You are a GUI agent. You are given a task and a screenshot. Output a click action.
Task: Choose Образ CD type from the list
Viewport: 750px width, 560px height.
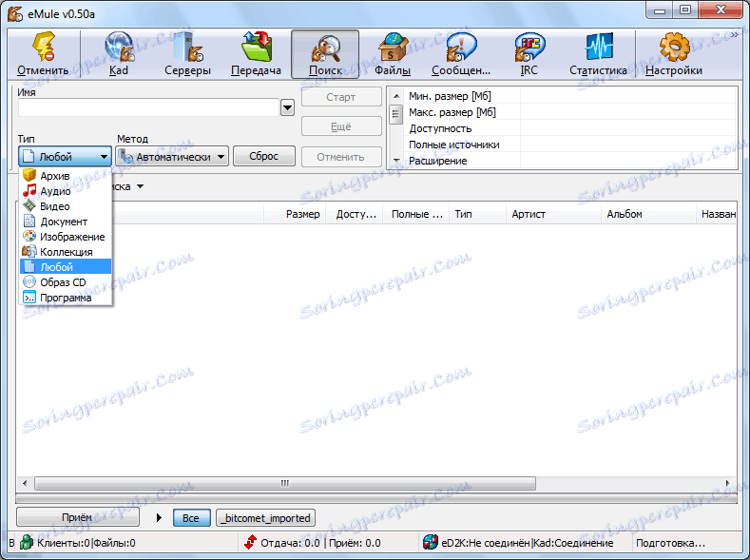pos(66,282)
